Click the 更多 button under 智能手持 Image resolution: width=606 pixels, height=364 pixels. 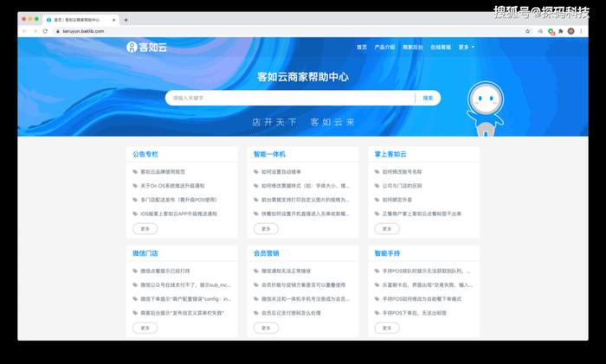tap(387, 328)
